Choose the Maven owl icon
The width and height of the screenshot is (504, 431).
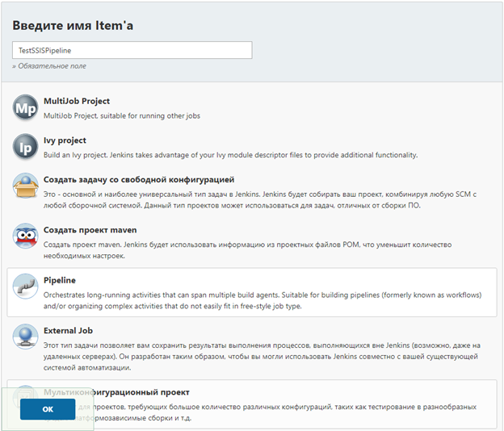point(26,236)
